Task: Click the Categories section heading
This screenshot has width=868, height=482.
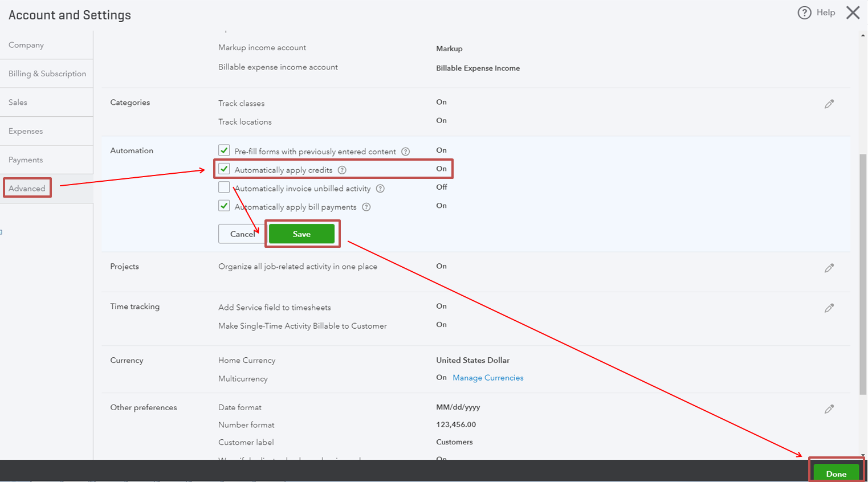Action: coord(130,103)
